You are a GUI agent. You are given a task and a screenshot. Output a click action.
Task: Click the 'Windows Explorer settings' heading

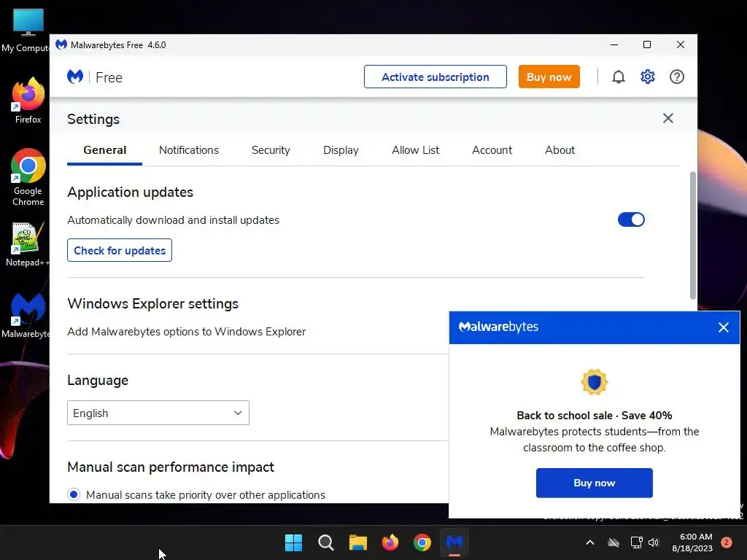tap(153, 303)
